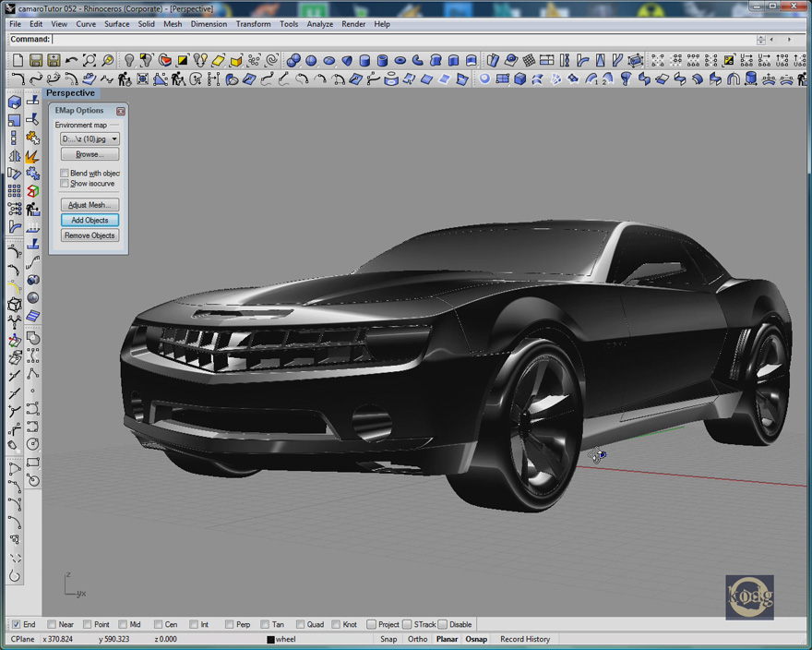This screenshot has height=650, width=812.
Task: Check the Show isocurve checkbox
Action: pyautogui.click(x=65, y=184)
